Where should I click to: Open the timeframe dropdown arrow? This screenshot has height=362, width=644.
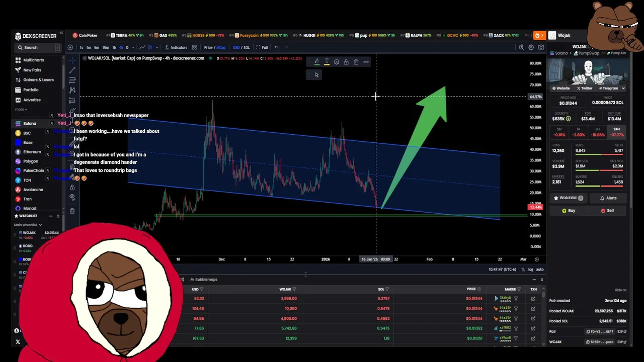coord(133,47)
